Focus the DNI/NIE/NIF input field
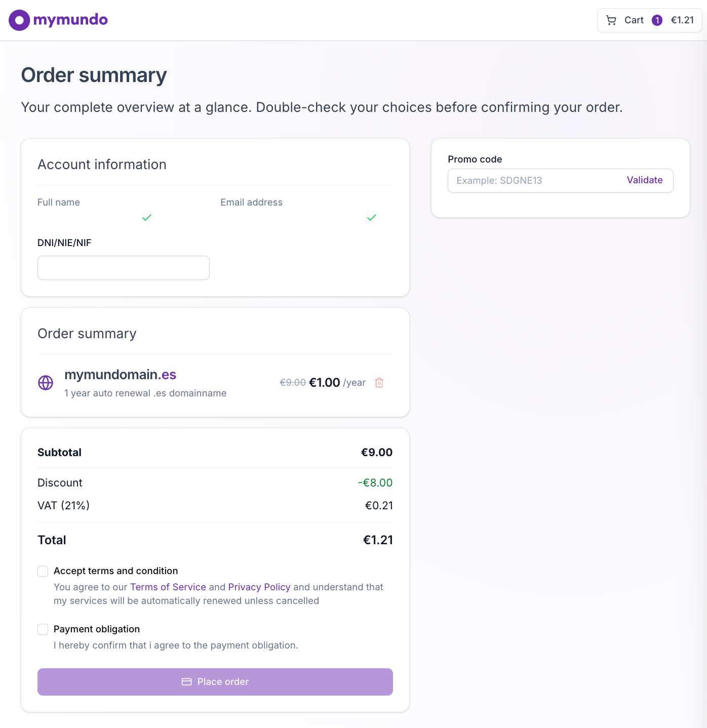The height and width of the screenshot is (728, 707). click(x=124, y=268)
